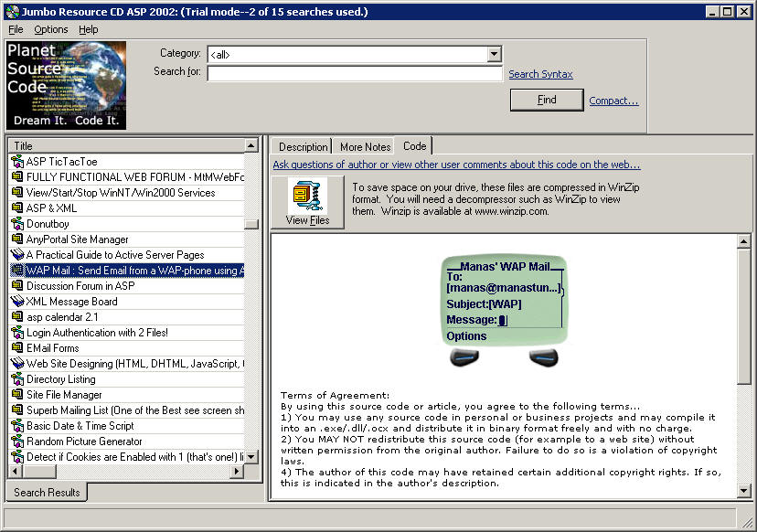
Task: Open the Options menu
Action: coord(50,29)
